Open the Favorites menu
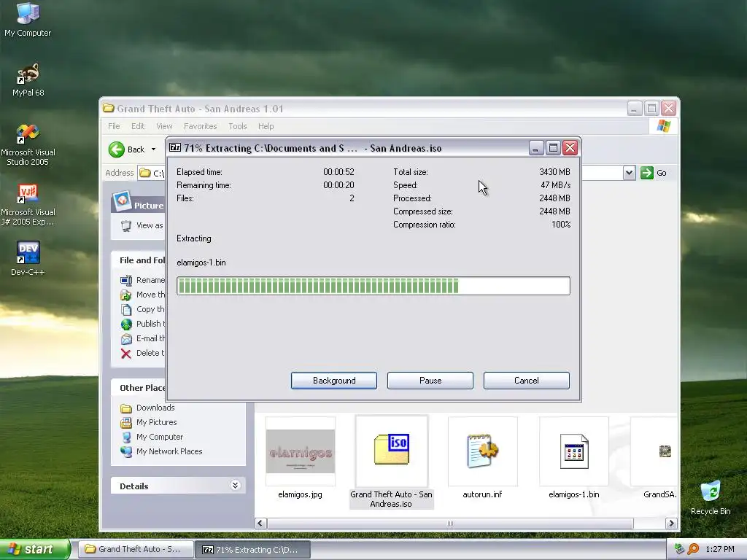747x560 pixels. [x=200, y=126]
